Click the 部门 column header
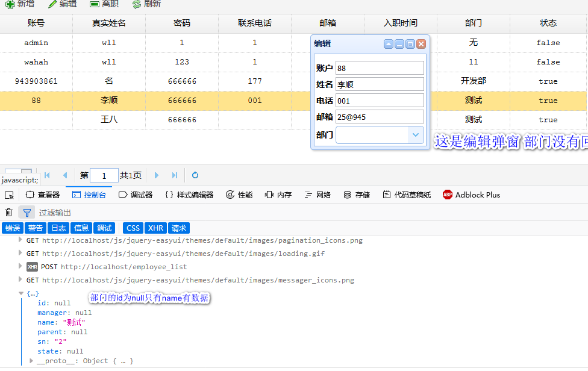The height and width of the screenshot is (371, 588). (x=474, y=23)
